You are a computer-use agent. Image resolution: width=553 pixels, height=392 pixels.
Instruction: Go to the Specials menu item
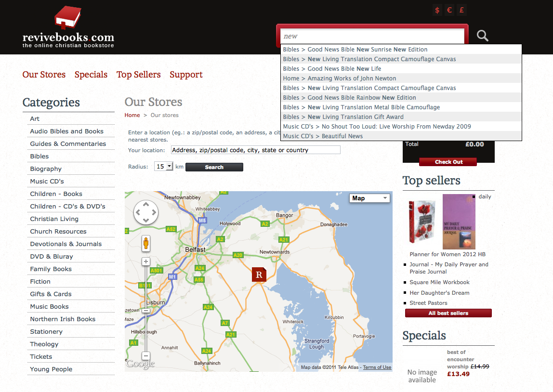(91, 75)
